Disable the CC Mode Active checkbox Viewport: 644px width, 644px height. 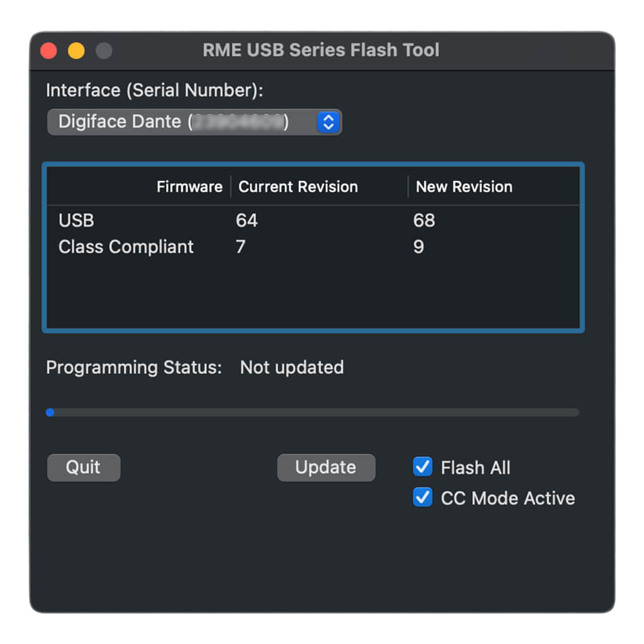422,498
